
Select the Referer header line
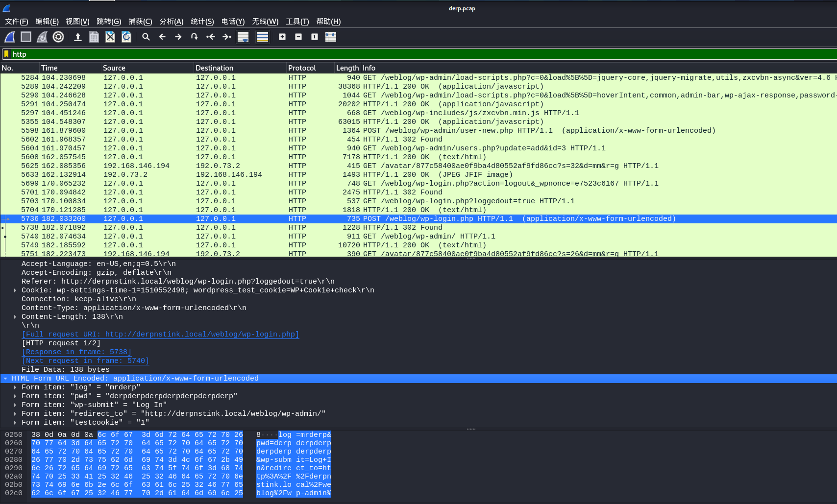tap(418, 282)
